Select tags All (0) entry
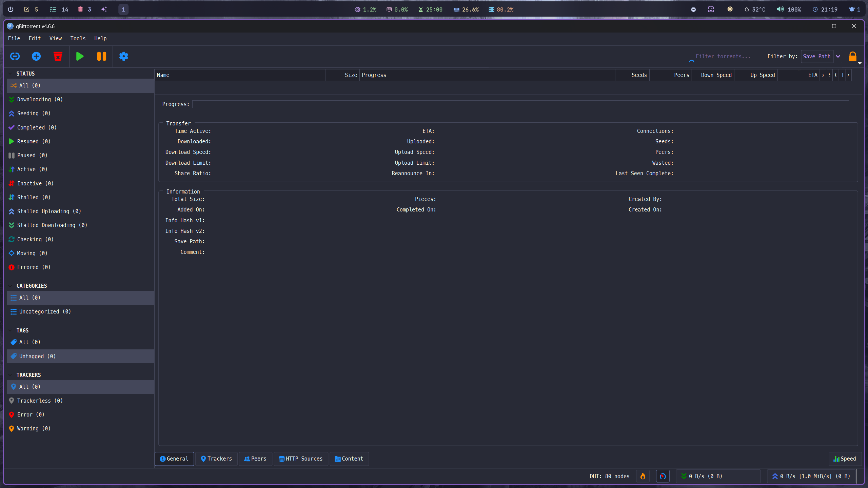Screen dimensions: 868x488 (x=80, y=342)
